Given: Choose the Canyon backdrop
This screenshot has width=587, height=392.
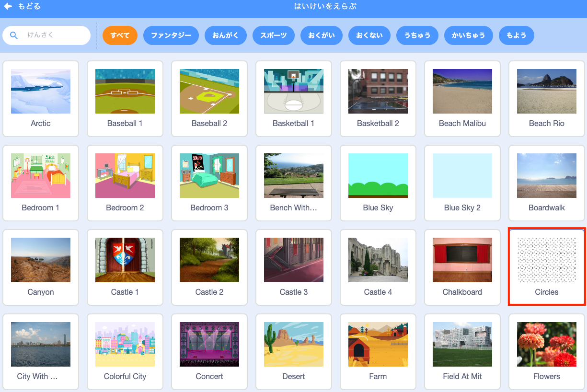Looking at the screenshot, I should click(x=41, y=267).
